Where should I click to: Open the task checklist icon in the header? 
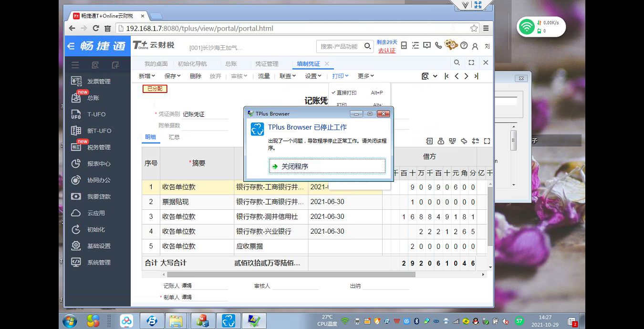[x=415, y=46]
